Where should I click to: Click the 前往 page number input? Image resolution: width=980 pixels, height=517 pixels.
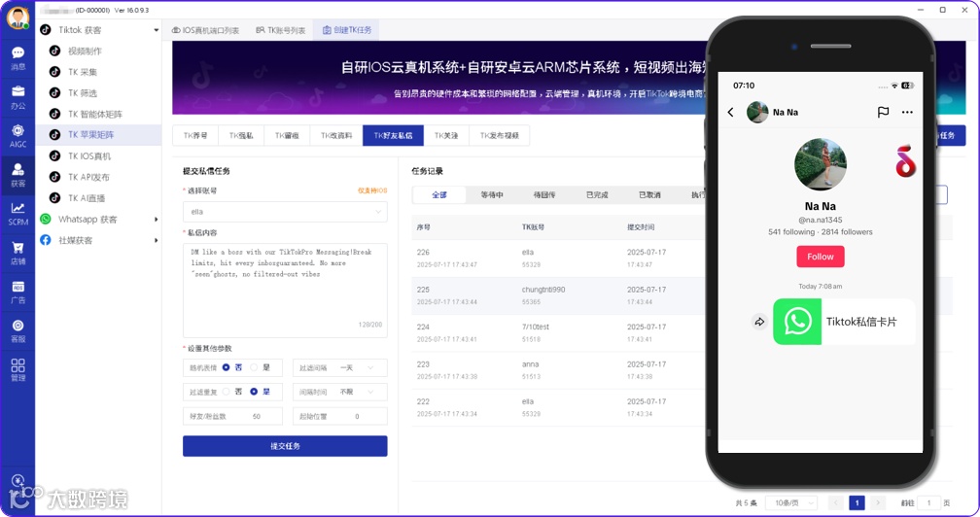point(928,502)
